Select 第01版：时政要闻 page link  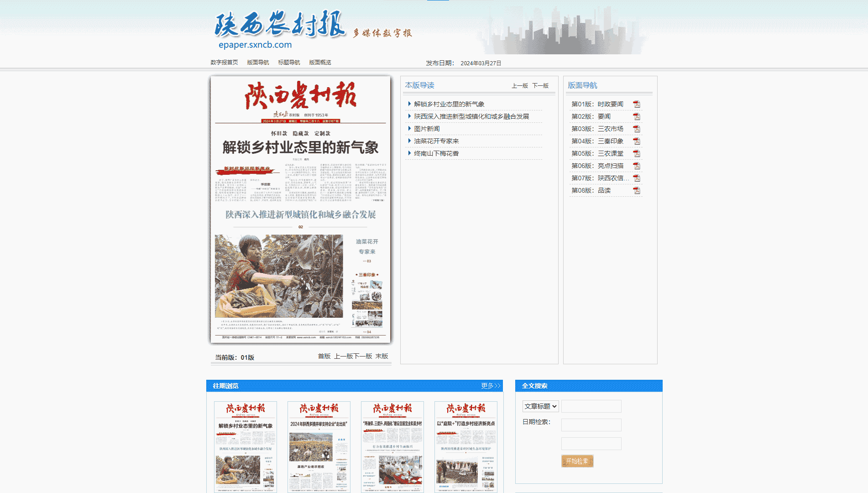[597, 104]
